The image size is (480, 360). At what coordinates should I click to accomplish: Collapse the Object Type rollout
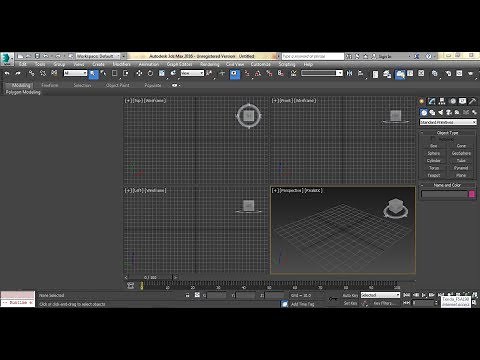click(447, 133)
